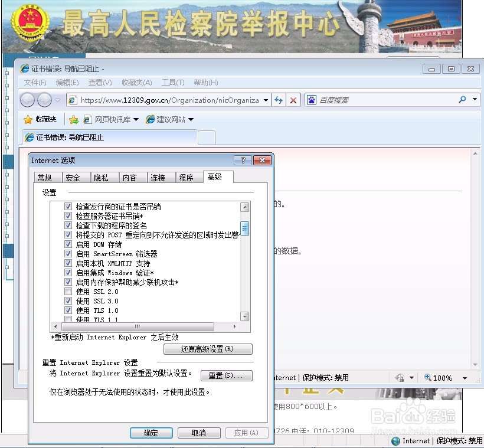The width and height of the screenshot is (484, 448).
Task: Click settings list scroll up arrow
Action: click(244, 207)
